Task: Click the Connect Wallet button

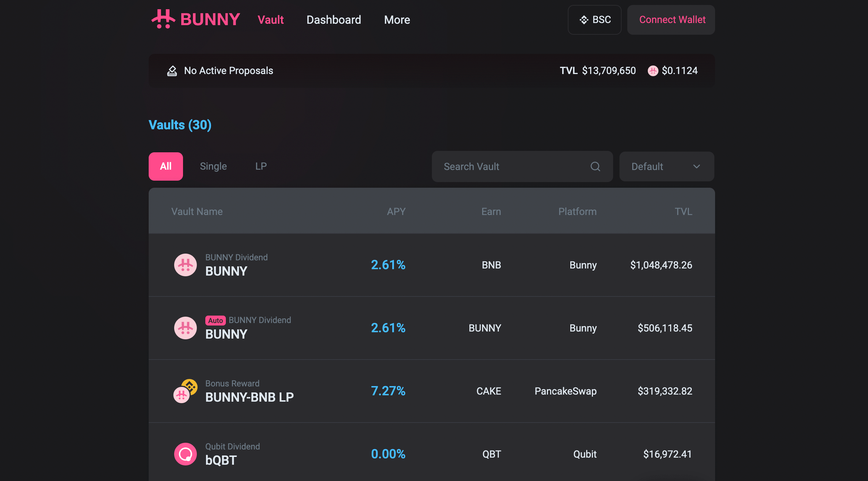Action: [x=671, y=20]
